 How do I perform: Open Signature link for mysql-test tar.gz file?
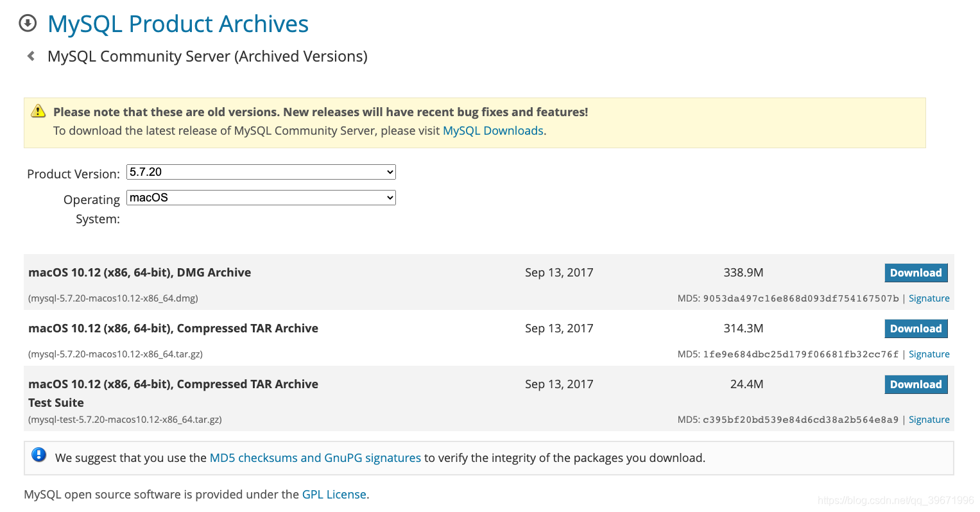pos(929,420)
